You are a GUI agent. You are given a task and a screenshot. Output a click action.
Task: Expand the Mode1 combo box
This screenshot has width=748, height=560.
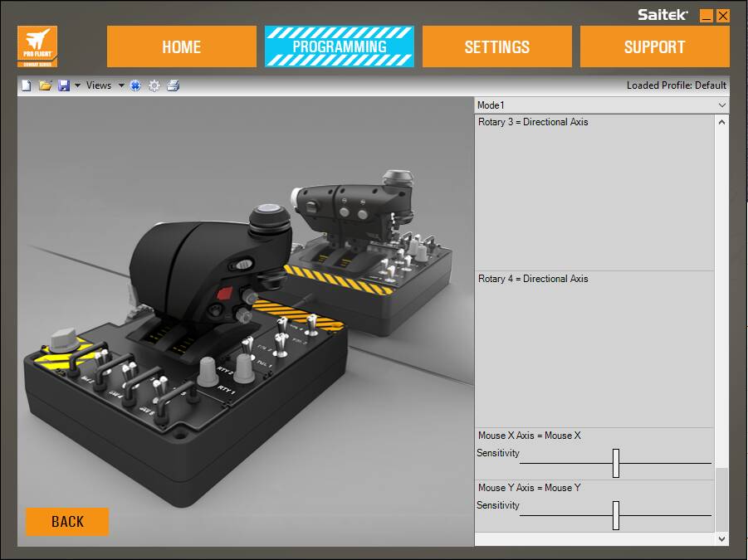602,105
